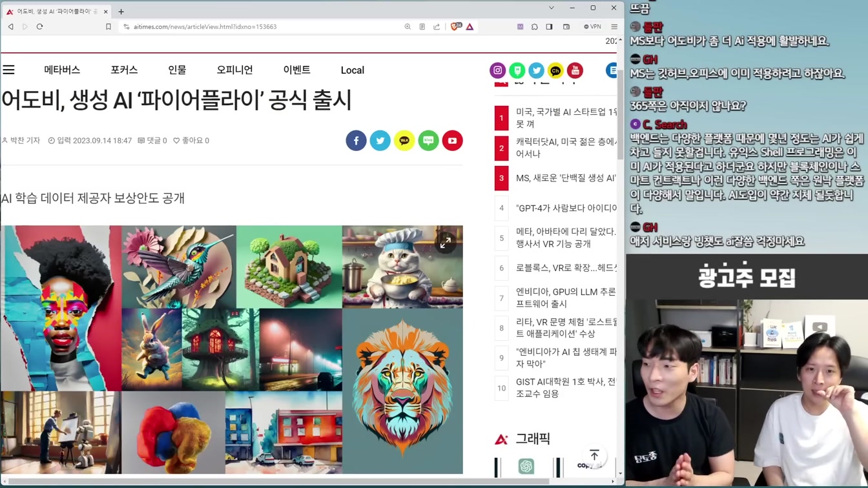Click the green icon next to Instagram in header
Image resolution: width=868 pixels, height=488 pixels.
coord(517,70)
